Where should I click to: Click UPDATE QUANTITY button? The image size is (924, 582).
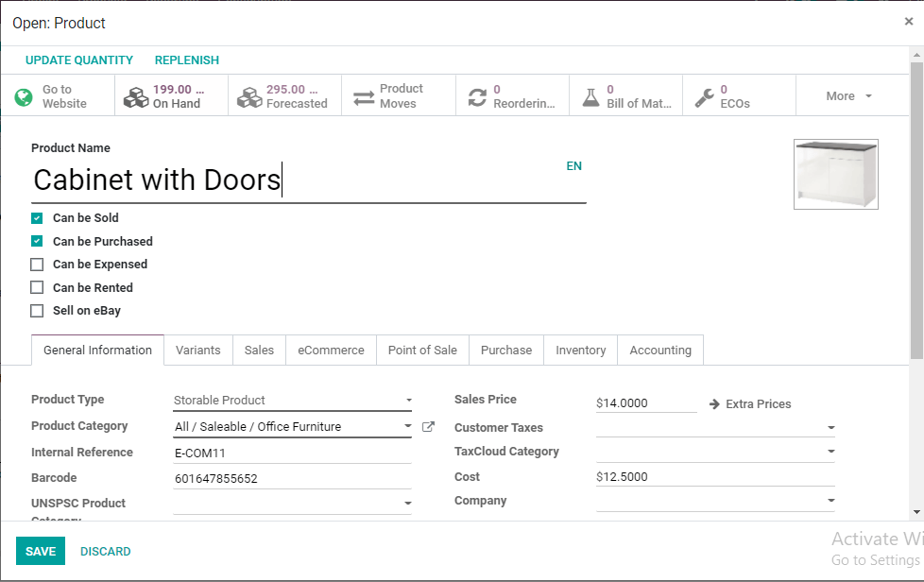[x=79, y=60]
